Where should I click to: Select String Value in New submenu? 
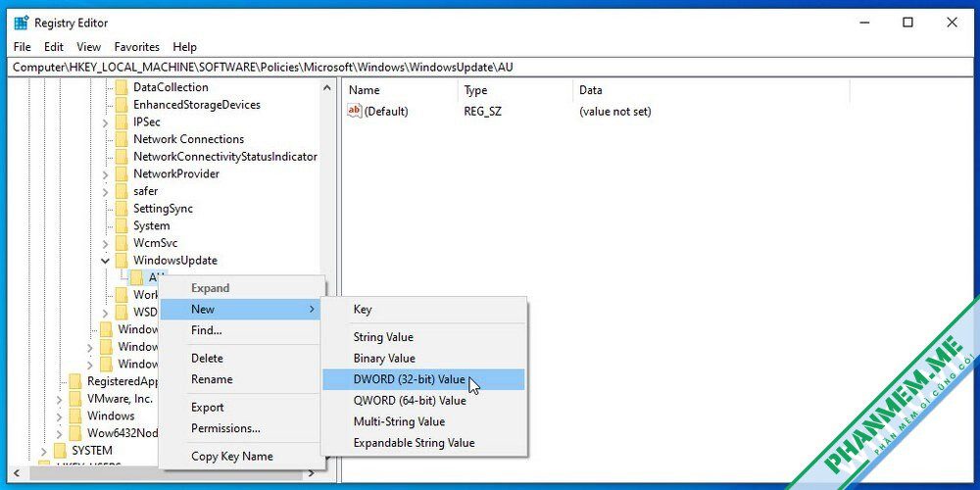[x=423, y=337]
